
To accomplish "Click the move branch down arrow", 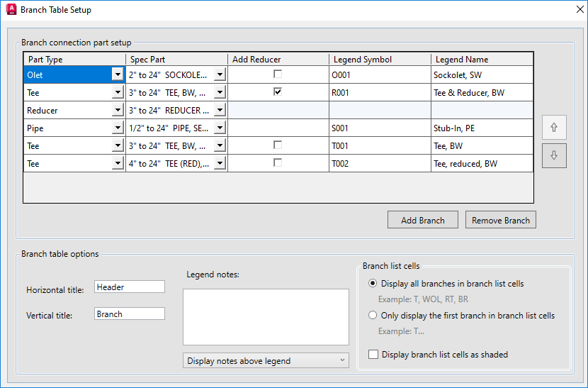I will [x=554, y=155].
